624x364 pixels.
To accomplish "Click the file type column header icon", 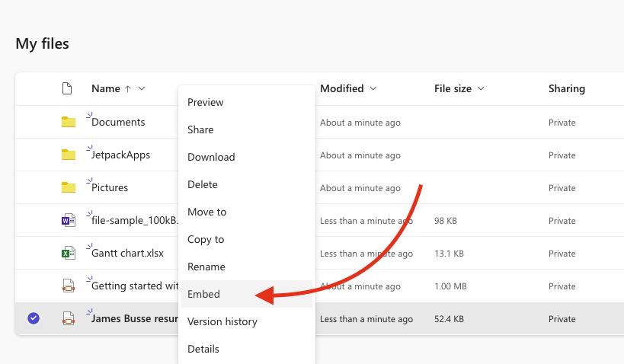I will (67, 88).
